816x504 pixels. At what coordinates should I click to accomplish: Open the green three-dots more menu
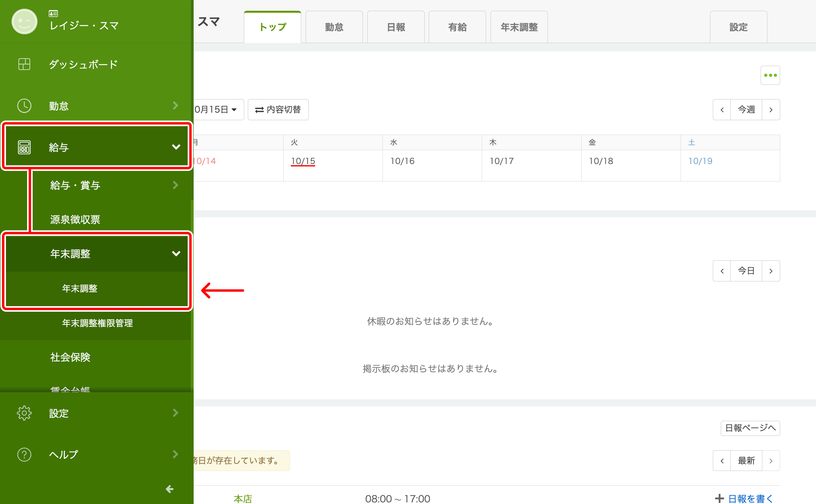coord(770,75)
